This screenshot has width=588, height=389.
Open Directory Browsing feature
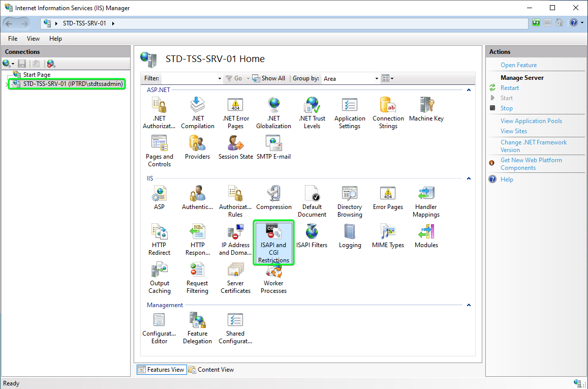[x=350, y=201]
